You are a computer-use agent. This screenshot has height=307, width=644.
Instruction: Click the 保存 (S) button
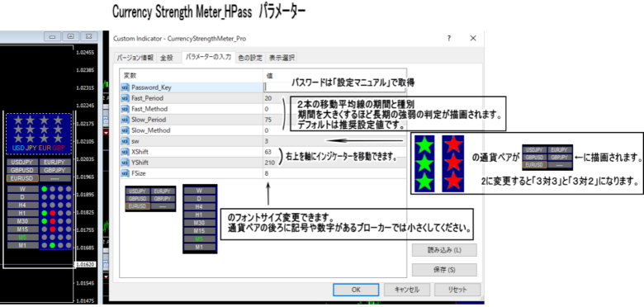pos(444,270)
